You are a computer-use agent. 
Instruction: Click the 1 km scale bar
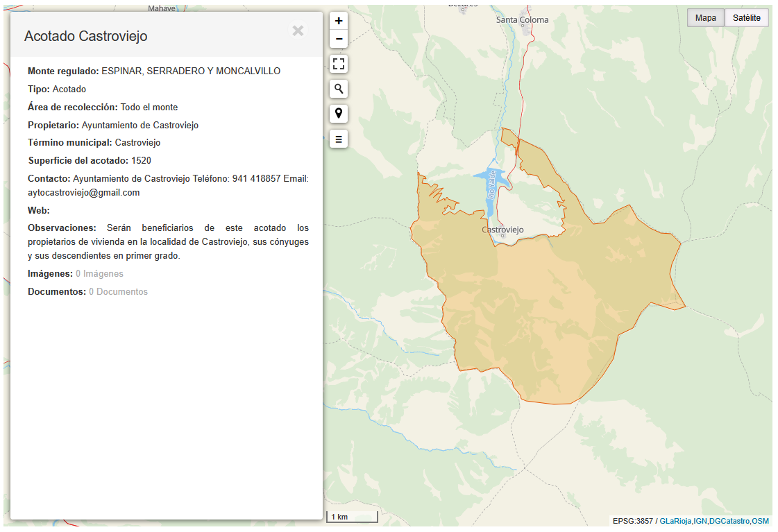coord(352,517)
